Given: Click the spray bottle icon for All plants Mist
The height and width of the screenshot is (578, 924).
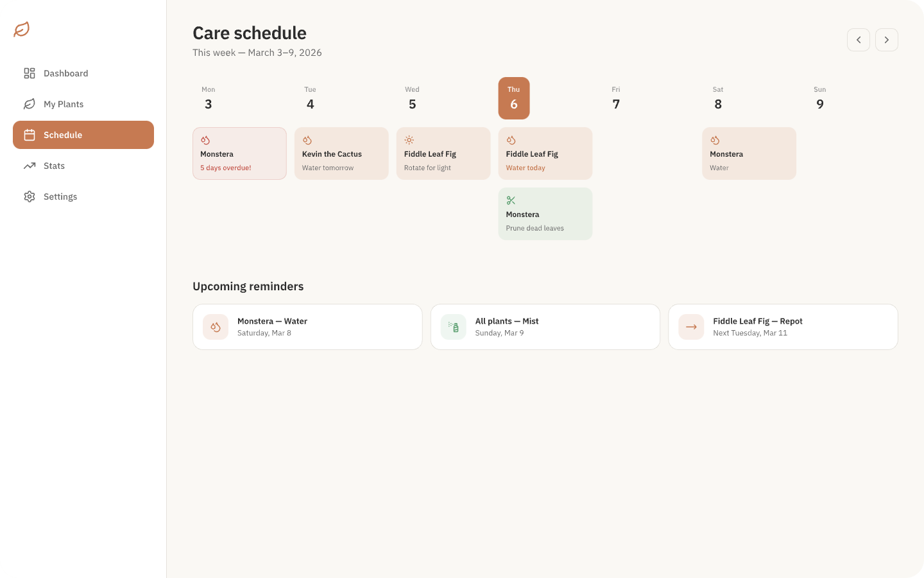Looking at the screenshot, I should [x=454, y=327].
